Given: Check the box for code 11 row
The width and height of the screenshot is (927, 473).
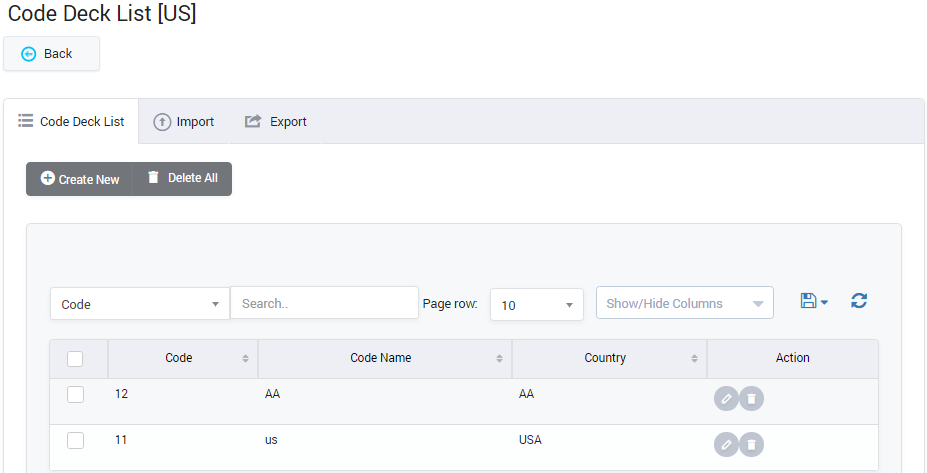Looking at the screenshot, I should pyautogui.click(x=75, y=440).
